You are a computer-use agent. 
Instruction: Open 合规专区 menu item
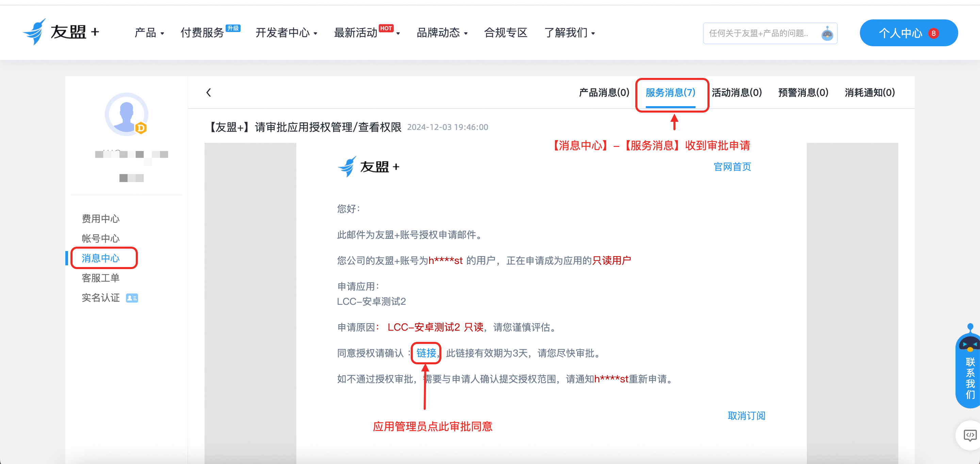[x=506, y=33]
